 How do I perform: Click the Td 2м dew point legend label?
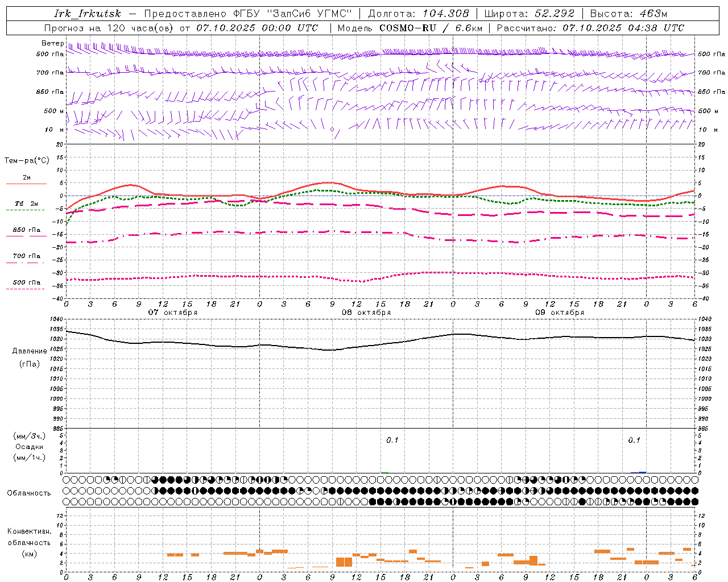(x=26, y=203)
